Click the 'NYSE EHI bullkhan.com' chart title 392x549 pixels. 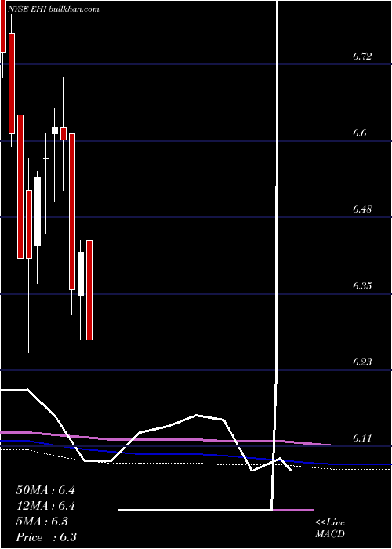tap(53, 9)
